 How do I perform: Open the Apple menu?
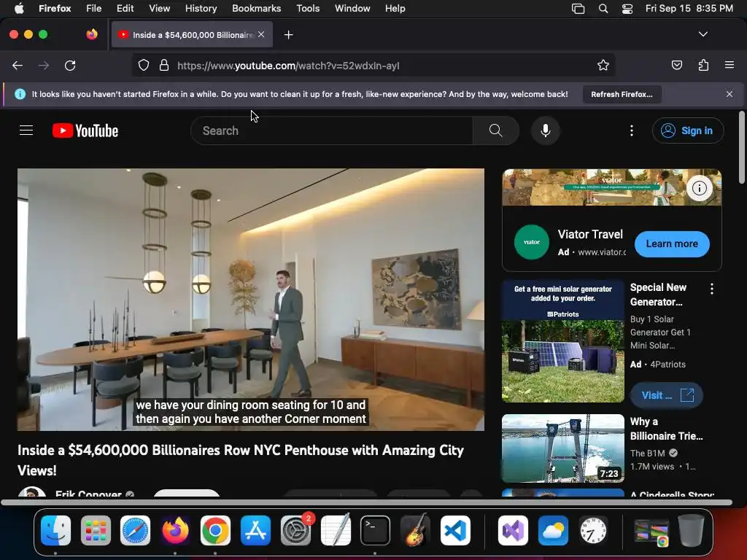[x=19, y=8]
